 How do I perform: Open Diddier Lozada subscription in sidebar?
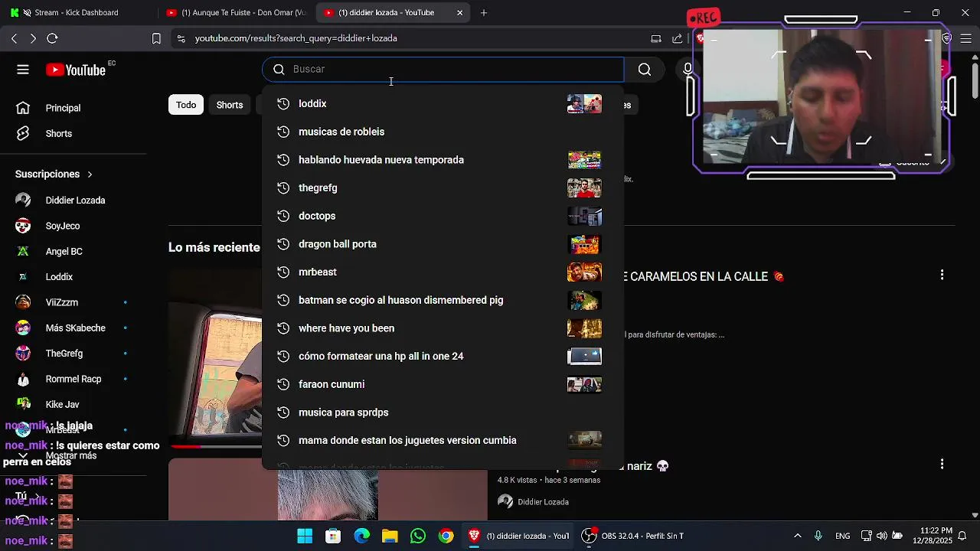[x=73, y=201]
